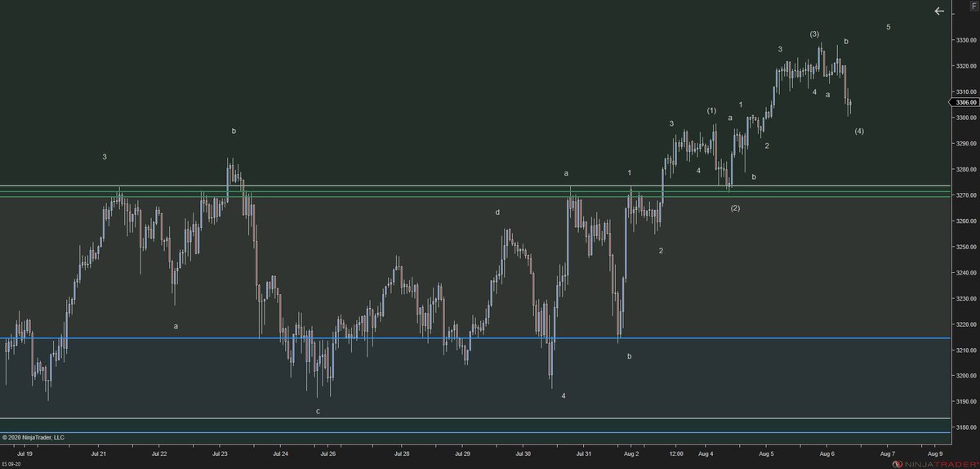Viewport: 980px width, 469px height.
Task: Click the Jul 30 date label
Action: pos(523,452)
